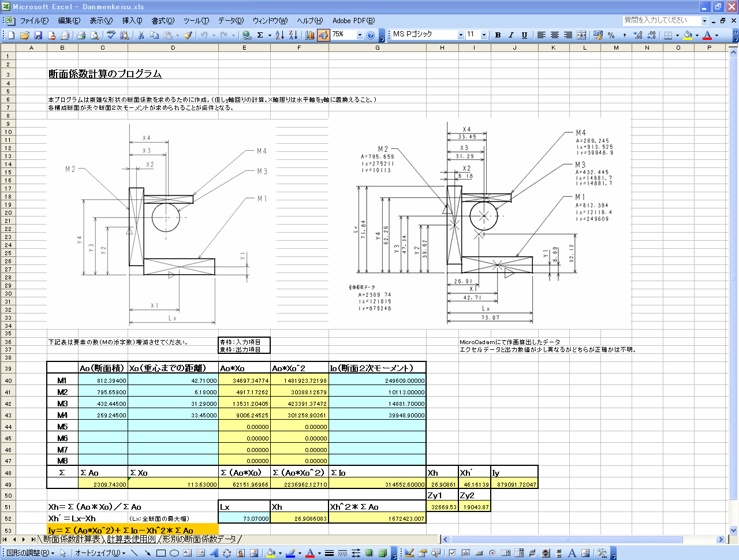Open the 編集 menu

[x=69, y=21]
